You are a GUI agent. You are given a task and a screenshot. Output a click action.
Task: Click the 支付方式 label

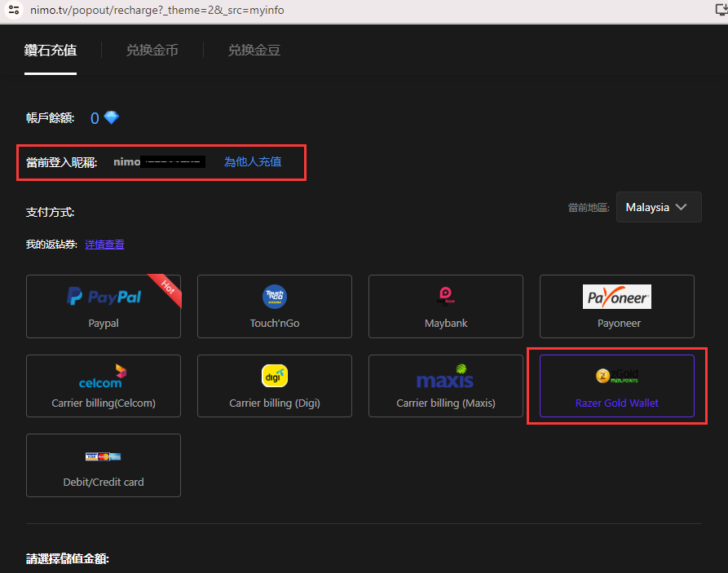click(51, 212)
